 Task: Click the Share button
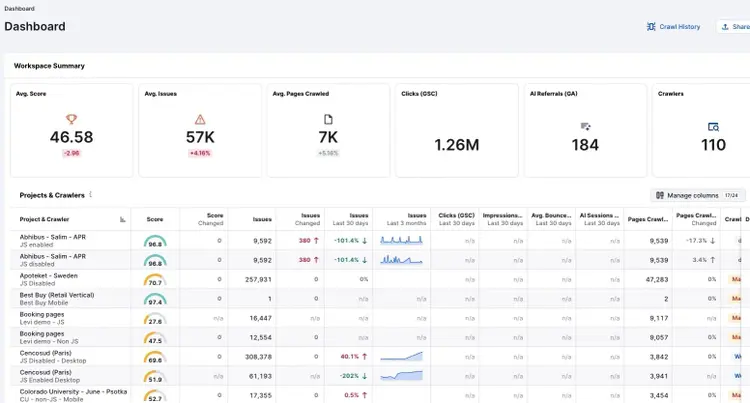(735, 27)
